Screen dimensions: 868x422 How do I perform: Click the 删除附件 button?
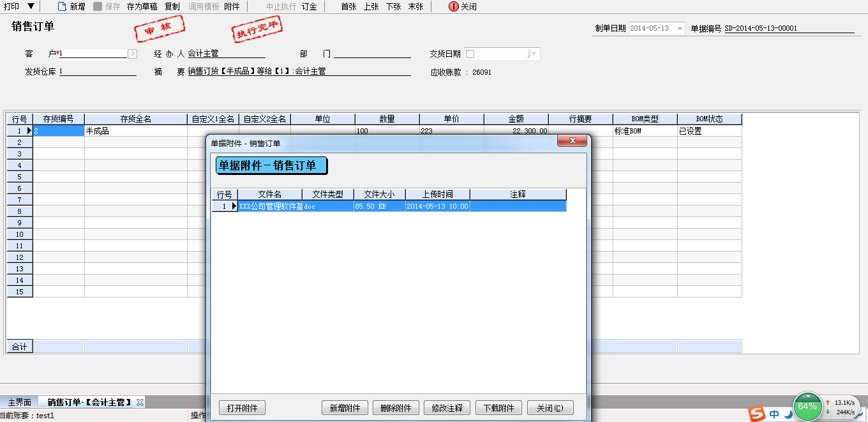tap(396, 408)
